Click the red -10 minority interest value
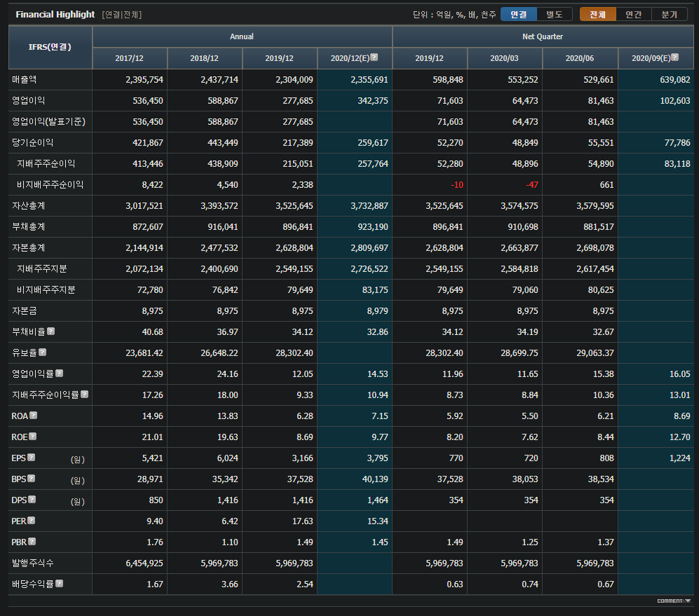Viewport: 699px width, 616px height. [x=457, y=184]
